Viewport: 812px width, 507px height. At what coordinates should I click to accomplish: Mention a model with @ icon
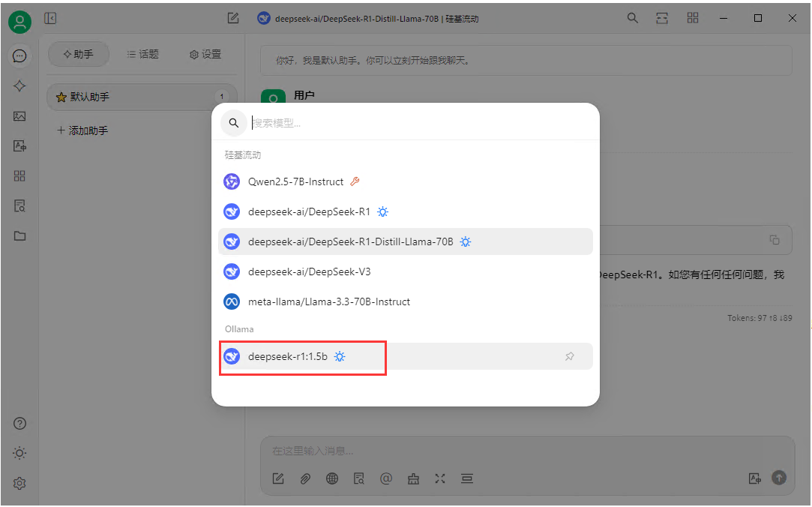[386, 478]
